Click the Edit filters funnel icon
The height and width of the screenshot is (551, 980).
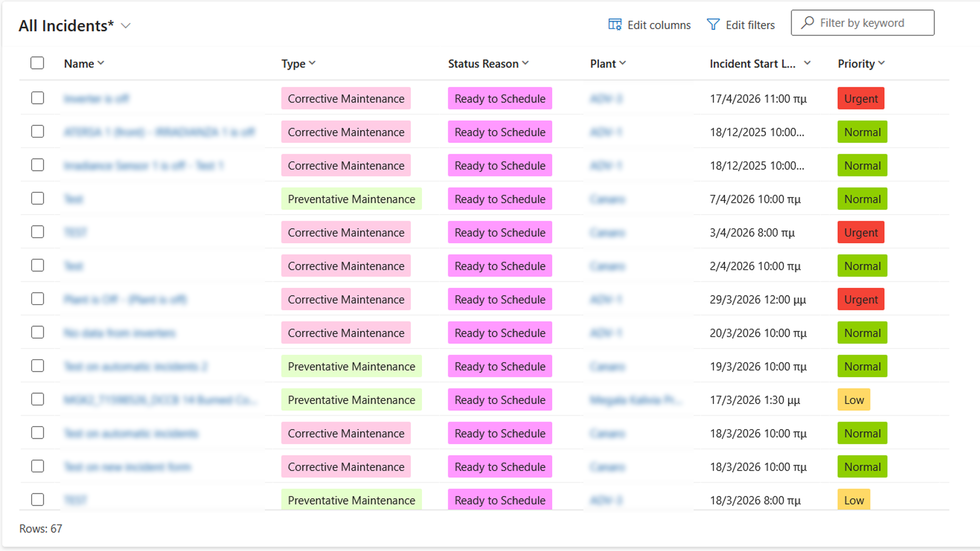[713, 24]
